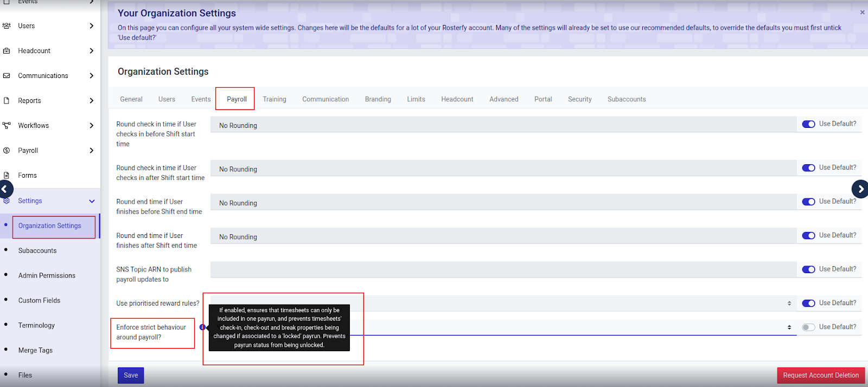This screenshot has height=387, width=868.
Task: Click the Workflows sidebar icon
Action: pos(7,126)
